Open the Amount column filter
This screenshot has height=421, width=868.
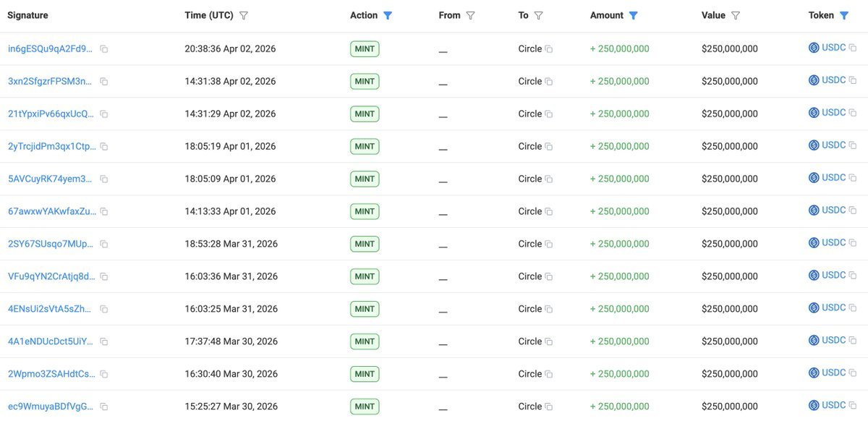tap(634, 15)
